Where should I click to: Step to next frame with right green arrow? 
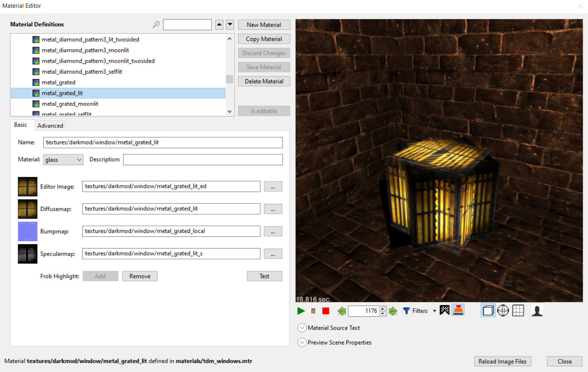click(393, 311)
